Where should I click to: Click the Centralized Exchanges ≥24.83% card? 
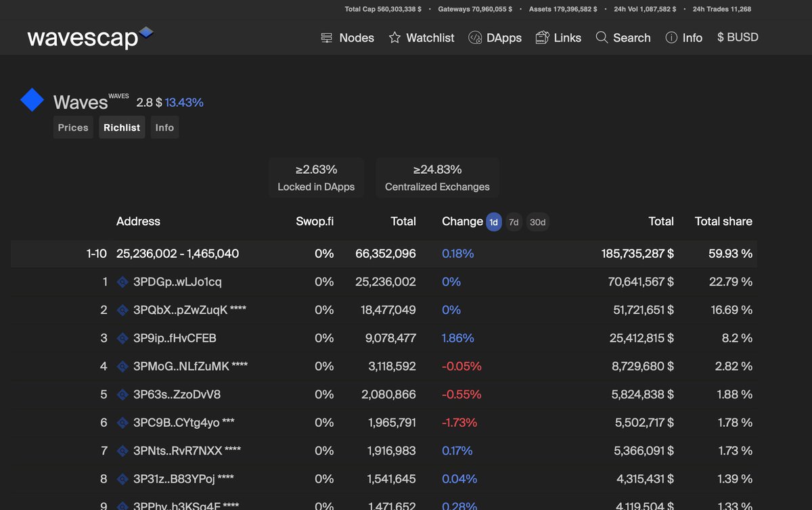[x=437, y=178]
